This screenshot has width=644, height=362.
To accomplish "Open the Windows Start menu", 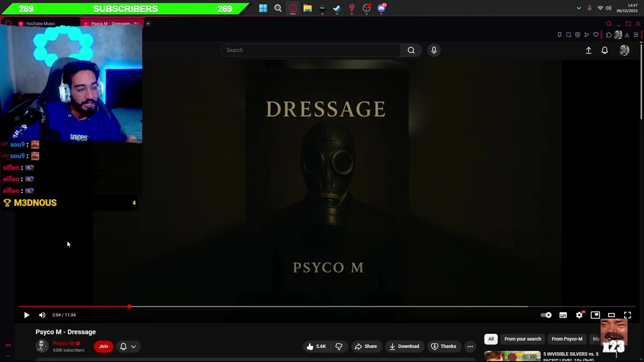I will pos(263,8).
